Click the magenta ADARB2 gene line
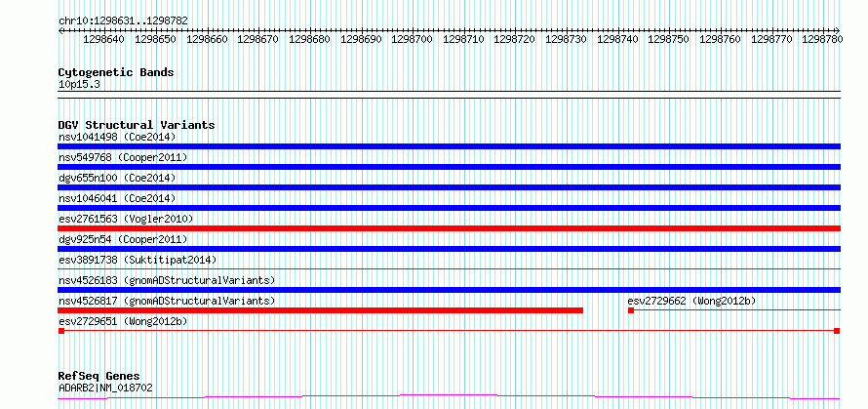Viewport: 868px width, 409px height. (x=449, y=396)
